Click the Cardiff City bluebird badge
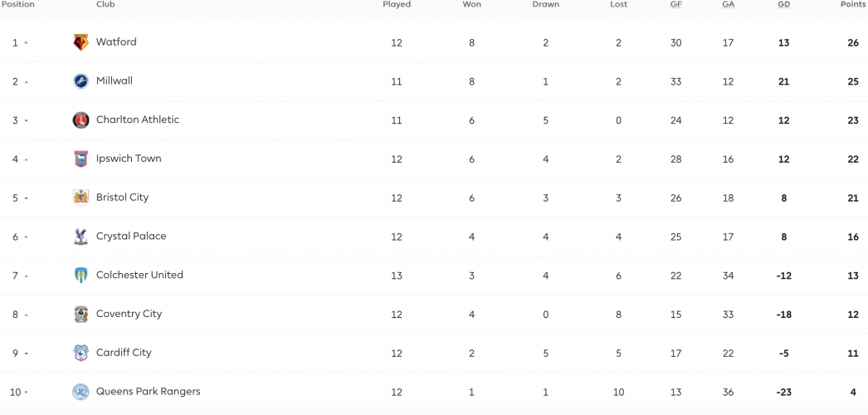This screenshot has height=415, width=868. [x=80, y=353]
